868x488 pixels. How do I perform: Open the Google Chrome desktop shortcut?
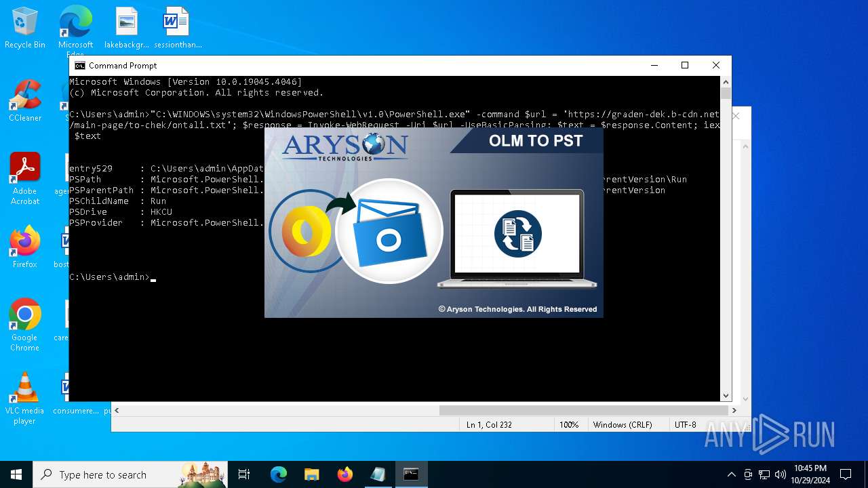point(25,325)
